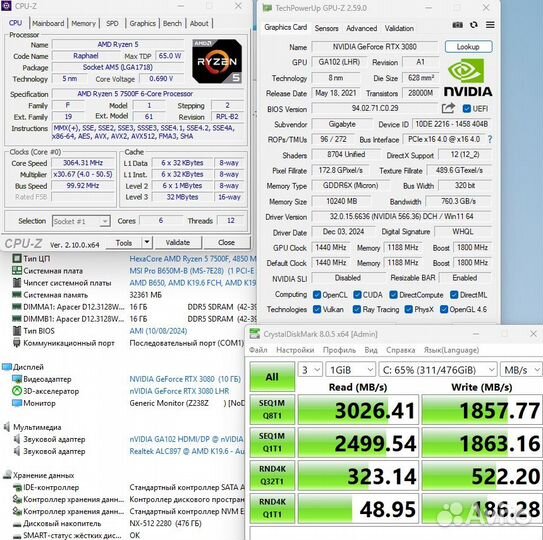
Task: Click GPU-Z screenshot camera icon
Action: 457,25
